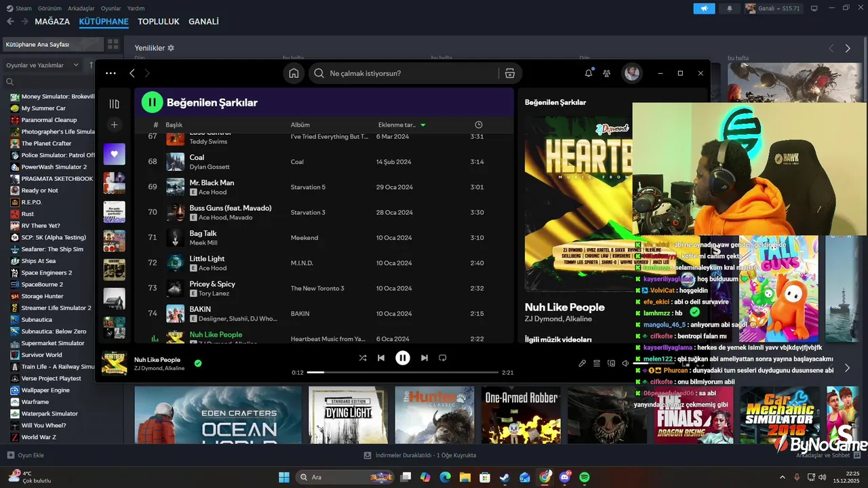The height and width of the screenshot is (488, 868).
Task: Open Steam notifications bell
Action: point(730,8)
